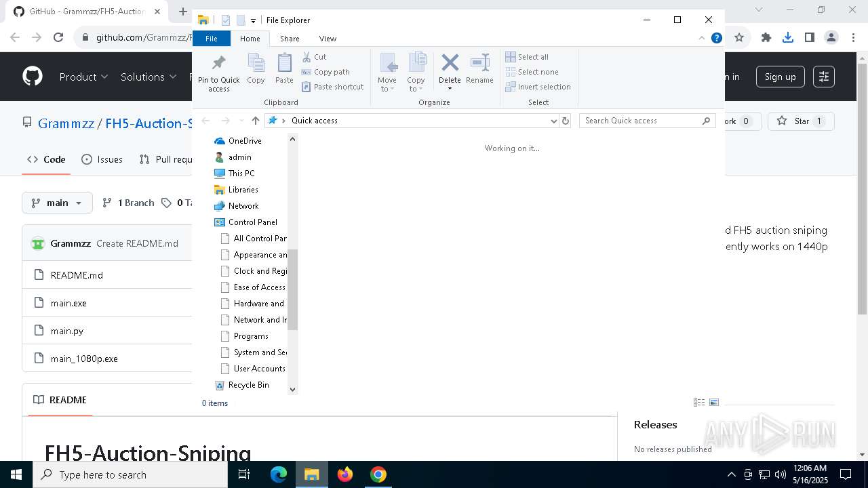The image size is (868, 488).
Task: Open Chrome downloads icon
Action: tap(787, 38)
